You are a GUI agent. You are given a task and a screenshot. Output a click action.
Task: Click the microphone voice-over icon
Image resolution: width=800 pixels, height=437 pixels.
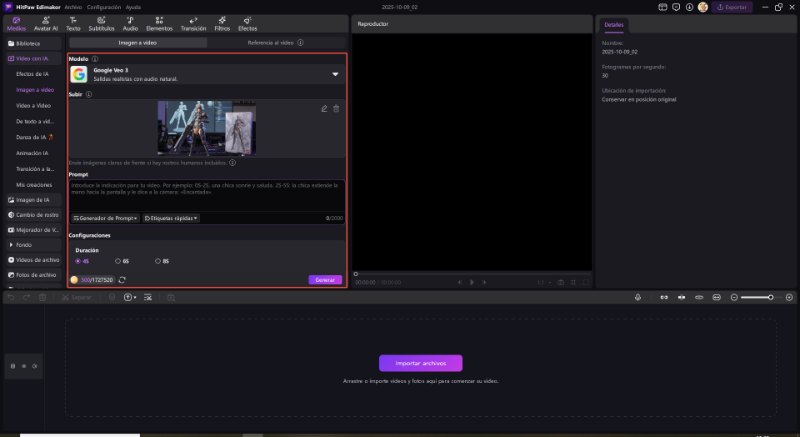click(640, 297)
